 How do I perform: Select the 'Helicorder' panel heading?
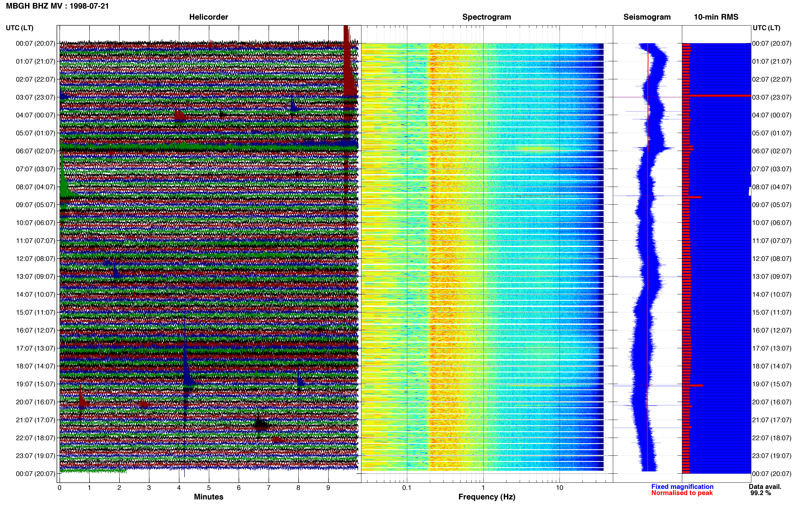click(x=209, y=17)
